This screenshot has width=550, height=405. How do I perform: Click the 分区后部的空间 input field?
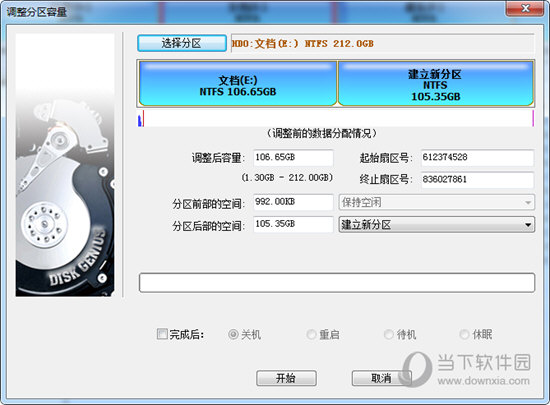pos(293,224)
